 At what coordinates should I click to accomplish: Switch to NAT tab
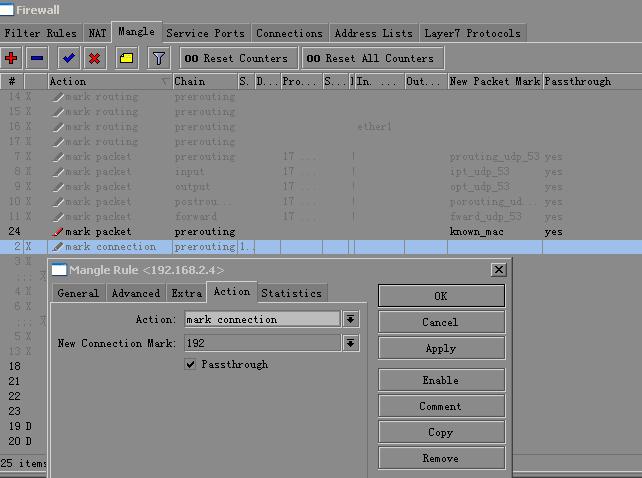(x=97, y=33)
